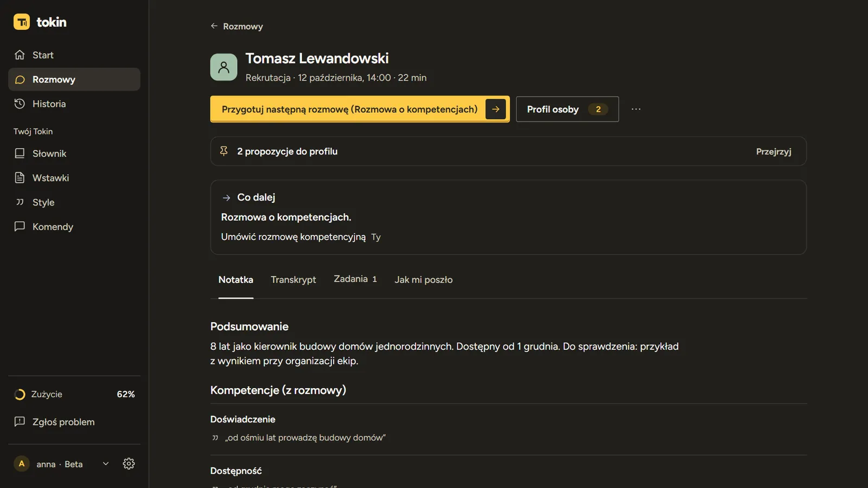Click the 2 badge on Profil osoby
The width and height of the screenshot is (868, 488).
(598, 109)
